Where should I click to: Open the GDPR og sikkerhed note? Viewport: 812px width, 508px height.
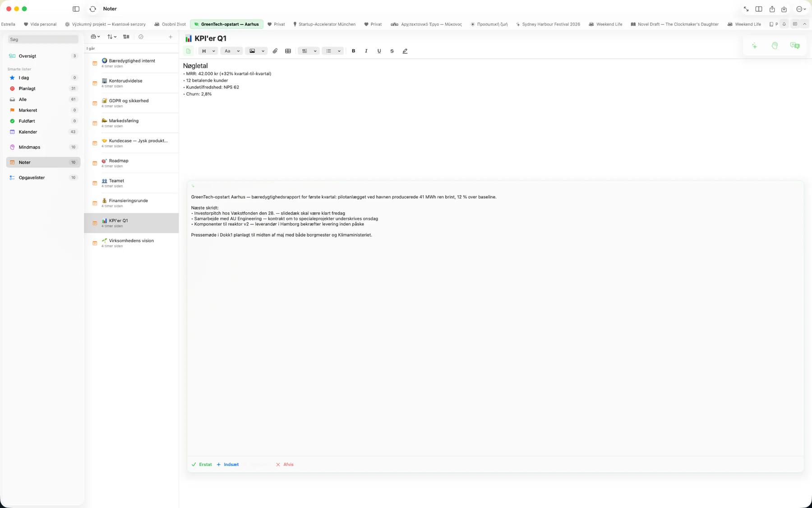click(131, 103)
